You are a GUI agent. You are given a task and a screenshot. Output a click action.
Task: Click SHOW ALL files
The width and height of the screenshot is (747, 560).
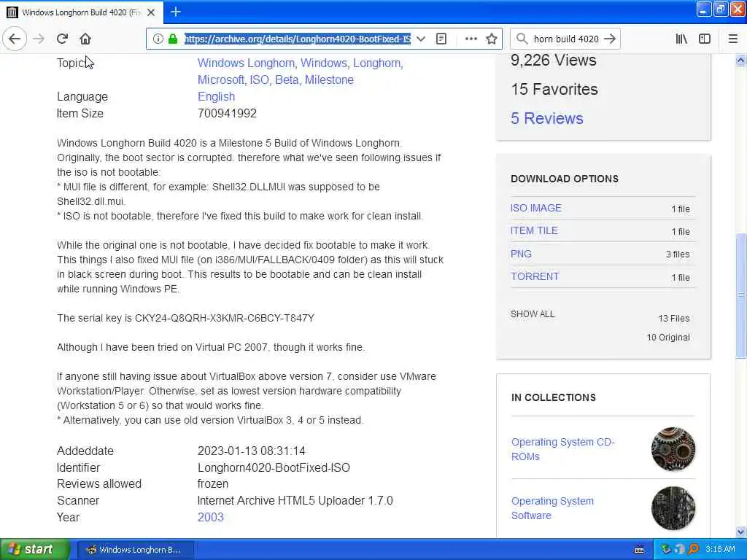533,314
